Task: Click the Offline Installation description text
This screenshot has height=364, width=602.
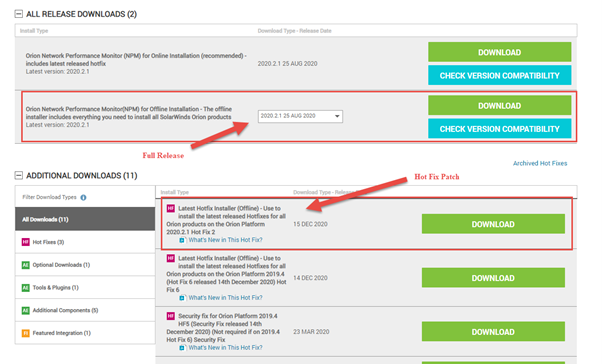Action: (x=129, y=113)
